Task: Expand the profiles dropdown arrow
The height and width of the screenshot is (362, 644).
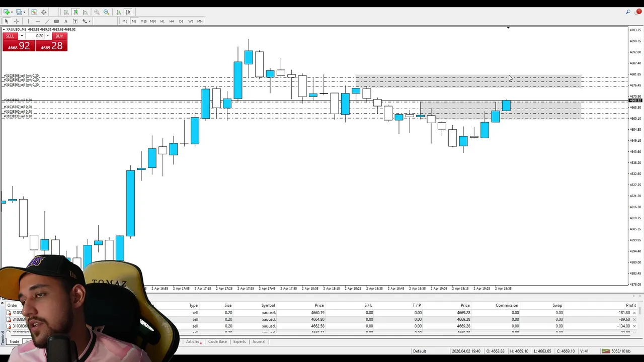Action: coord(24,12)
